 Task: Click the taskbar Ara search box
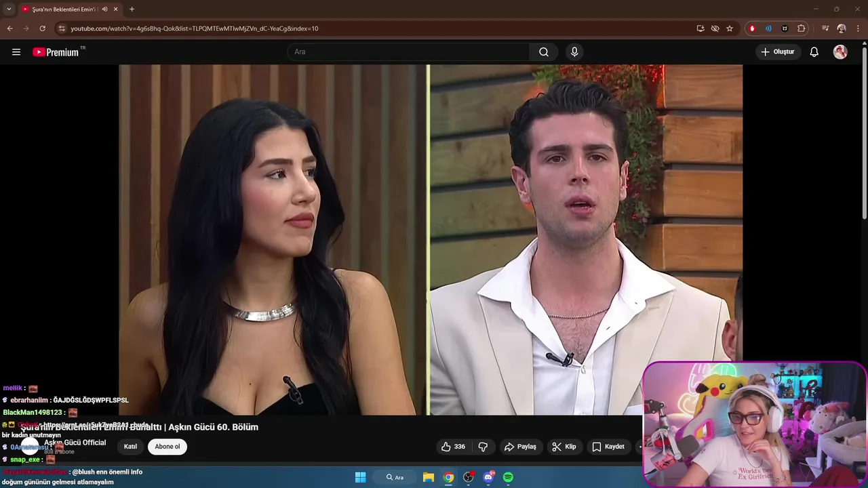395,477
